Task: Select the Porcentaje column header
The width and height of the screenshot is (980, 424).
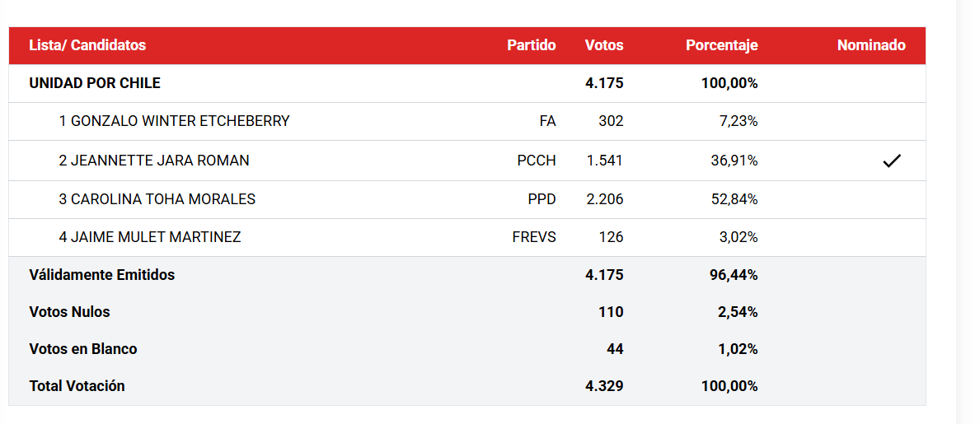Action: 722,45
